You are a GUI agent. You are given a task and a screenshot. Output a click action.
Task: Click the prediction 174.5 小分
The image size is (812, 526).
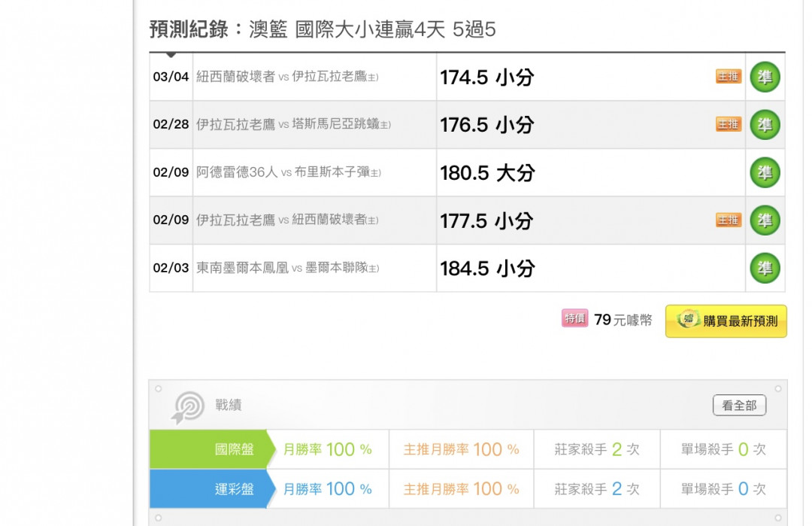(x=486, y=78)
